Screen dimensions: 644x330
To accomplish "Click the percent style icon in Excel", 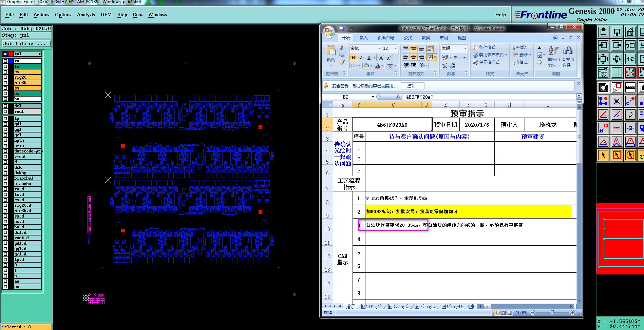I will [456, 58].
